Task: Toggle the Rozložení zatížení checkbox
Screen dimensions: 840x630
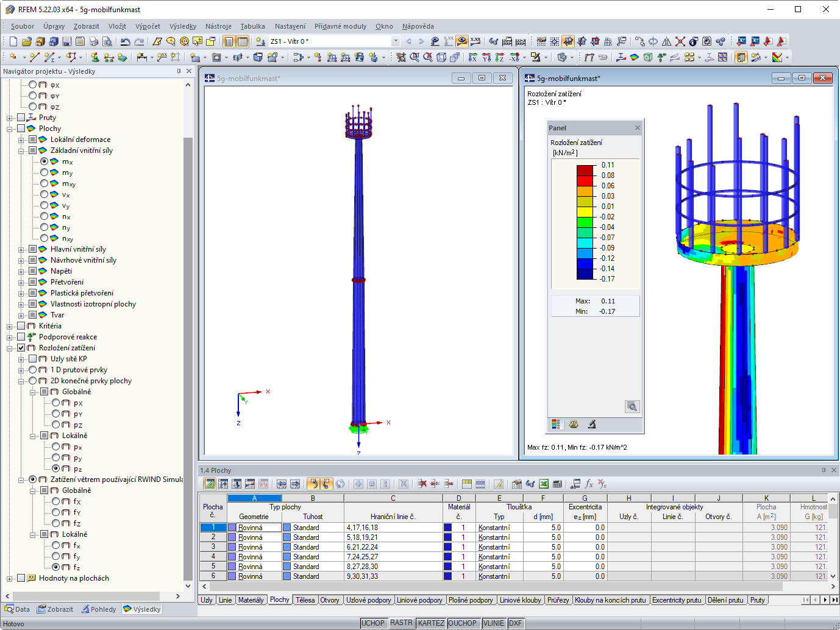Action: 21,348
